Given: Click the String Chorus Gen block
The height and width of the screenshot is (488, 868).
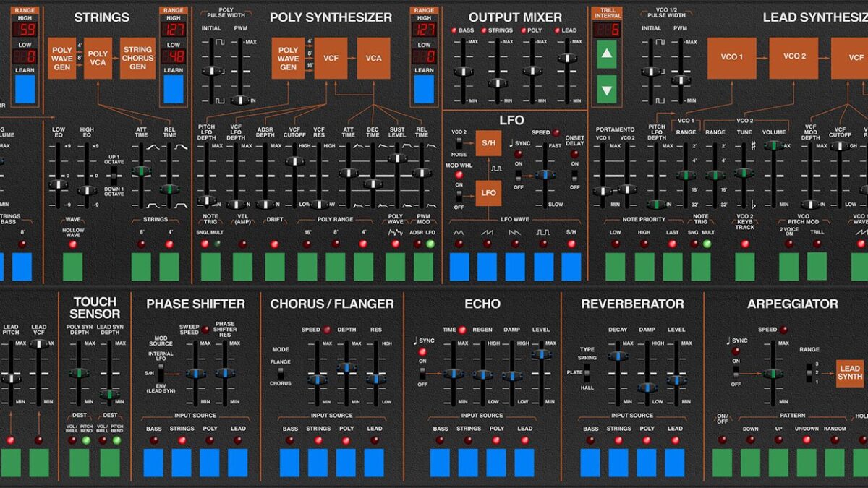Looking at the screenshot, I should point(137,58).
